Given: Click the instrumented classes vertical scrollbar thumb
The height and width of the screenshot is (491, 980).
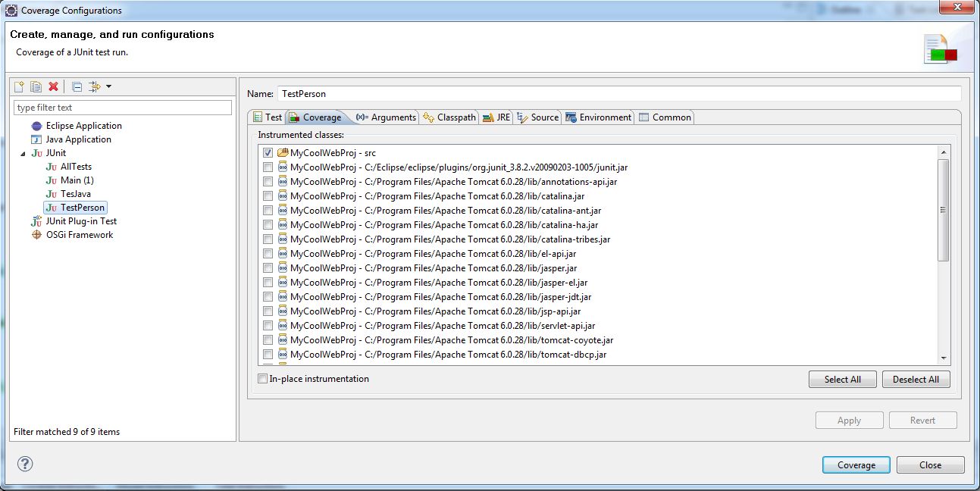Looking at the screenshot, I should (x=943, y=210).
